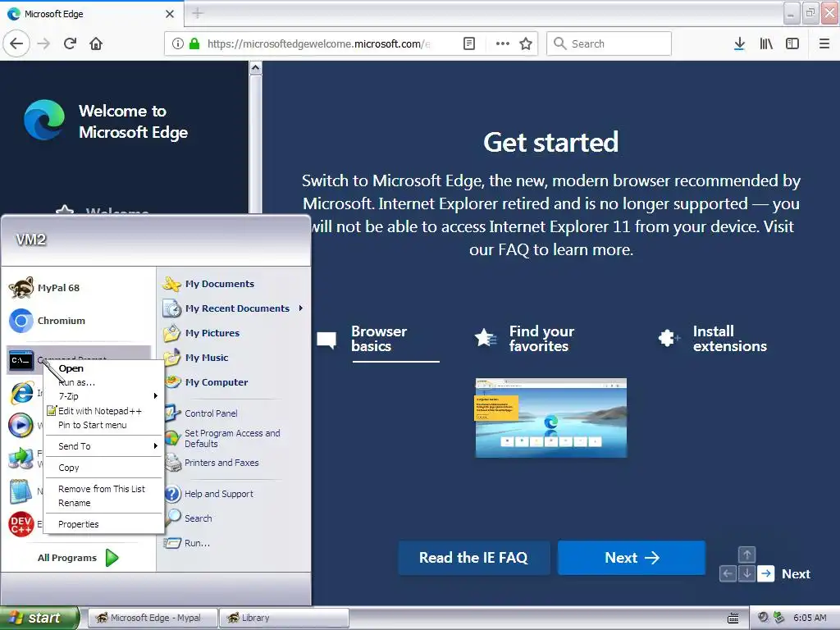Bookmark this page with star icon
Image resolution: width=840 pixels, height=630 pixels.
526,43
